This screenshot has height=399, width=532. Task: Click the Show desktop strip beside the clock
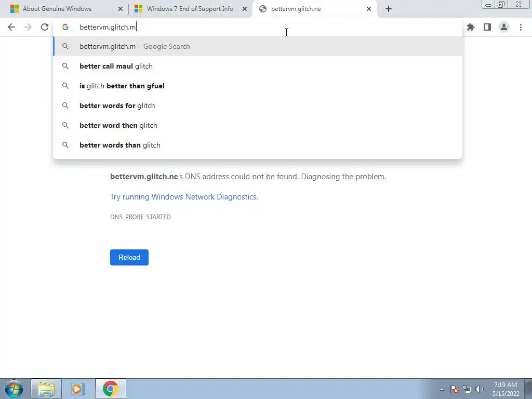(528, 389)
